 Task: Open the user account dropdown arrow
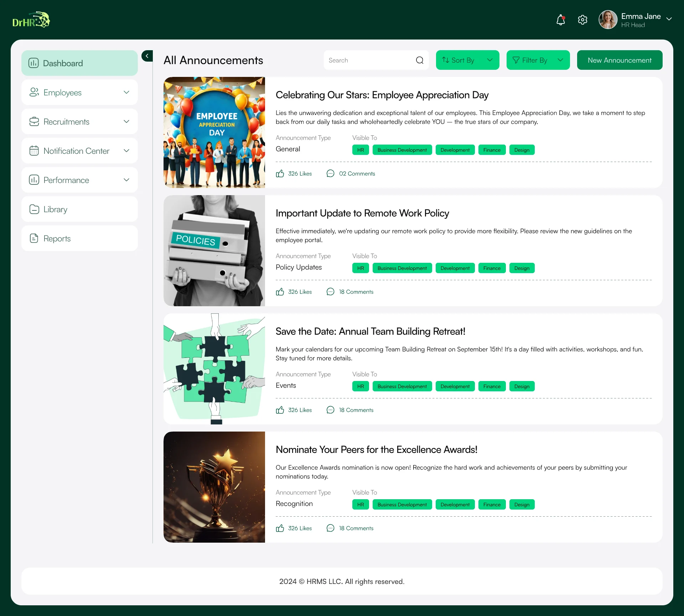669,19
